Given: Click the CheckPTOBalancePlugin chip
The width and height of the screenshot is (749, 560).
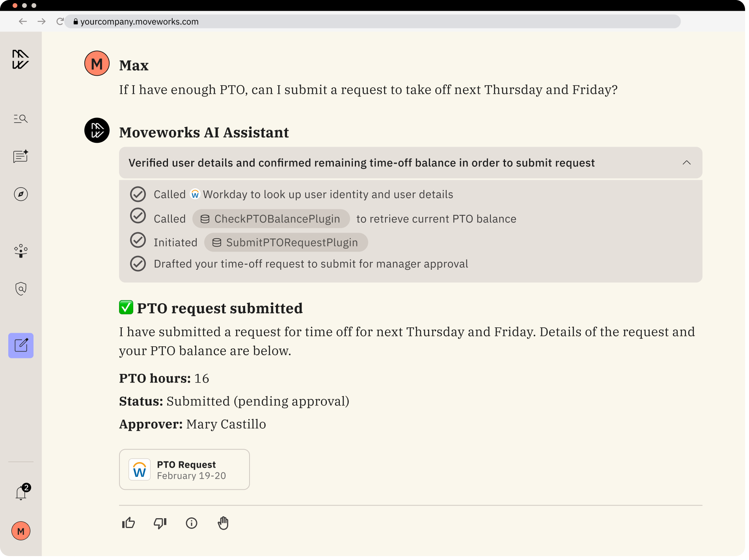Looking at the screenshot, I should point(271,219).
